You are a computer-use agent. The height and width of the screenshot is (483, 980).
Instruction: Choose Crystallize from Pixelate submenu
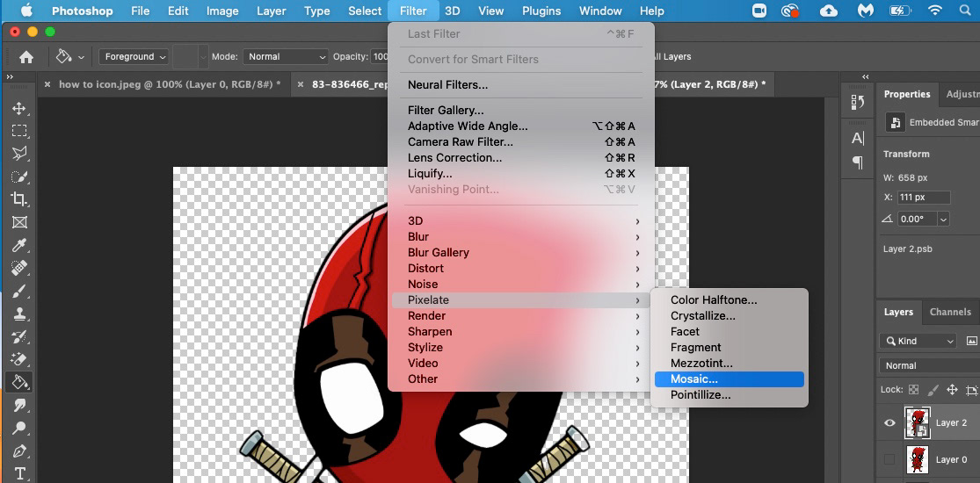pos(730,316)
